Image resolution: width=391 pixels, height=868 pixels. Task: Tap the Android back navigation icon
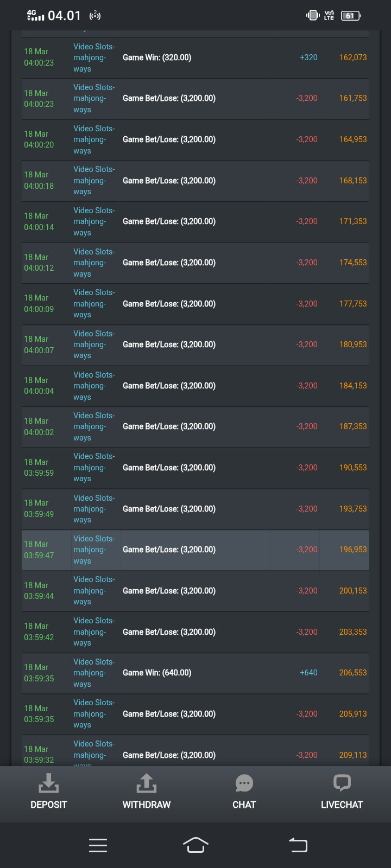tap(298, 845)
